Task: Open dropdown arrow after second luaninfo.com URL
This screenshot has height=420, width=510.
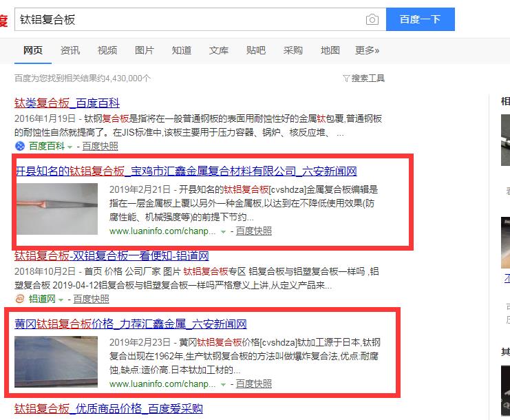Action: (223, 384)
